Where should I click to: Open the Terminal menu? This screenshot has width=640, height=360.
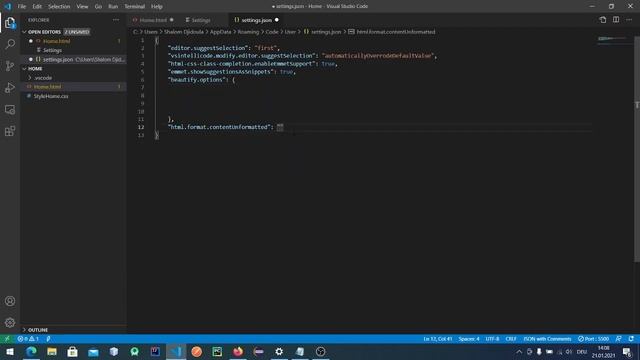(135, 7)
